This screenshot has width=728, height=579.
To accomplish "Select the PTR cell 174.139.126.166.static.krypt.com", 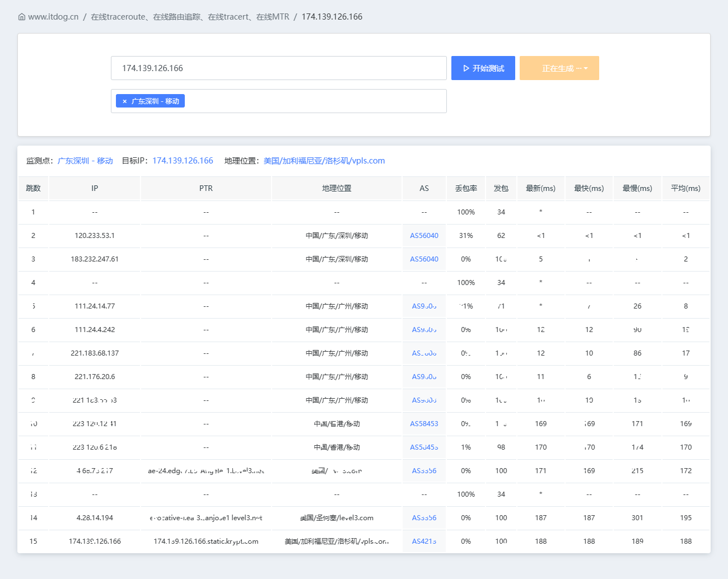I will [x=206, y=541].
